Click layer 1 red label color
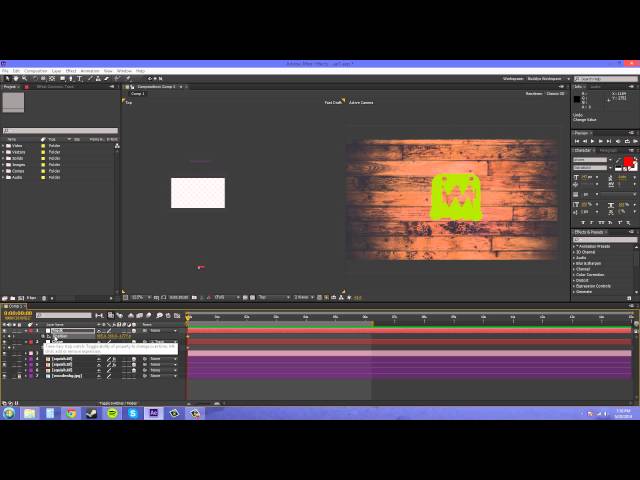640x480 pixels. [x=31, y=331]
